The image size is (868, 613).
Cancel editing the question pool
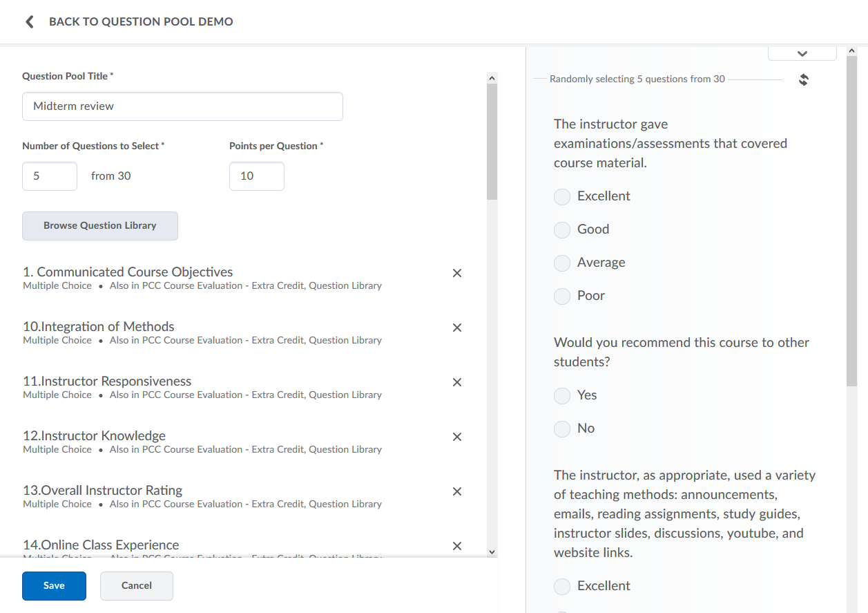coord(136,586)
